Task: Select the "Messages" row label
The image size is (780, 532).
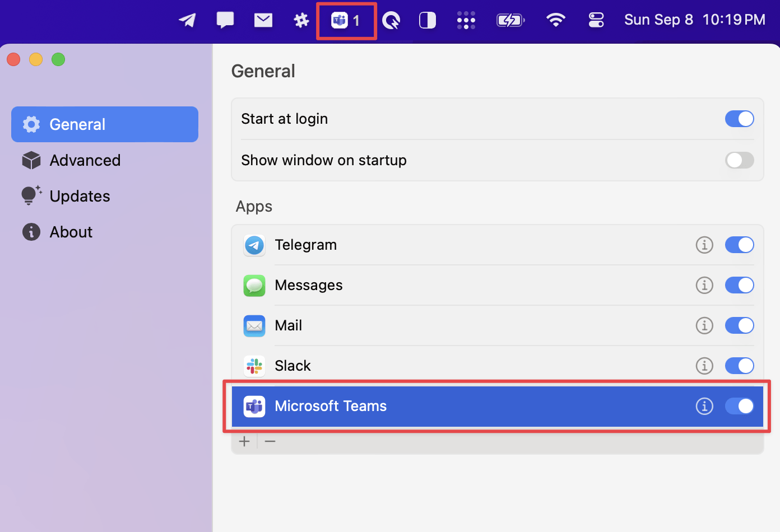Action: [309, 285]
